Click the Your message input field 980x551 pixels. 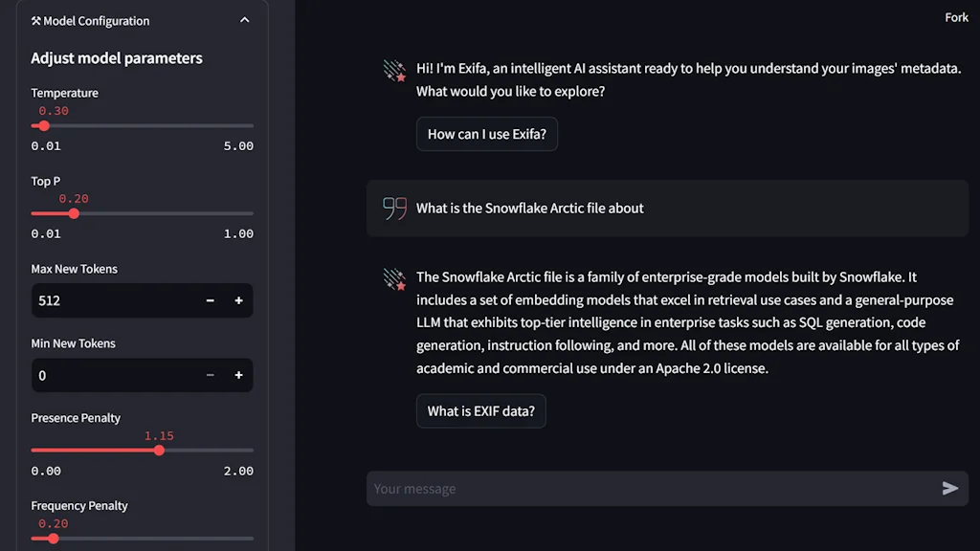click(x=574, y=488)
